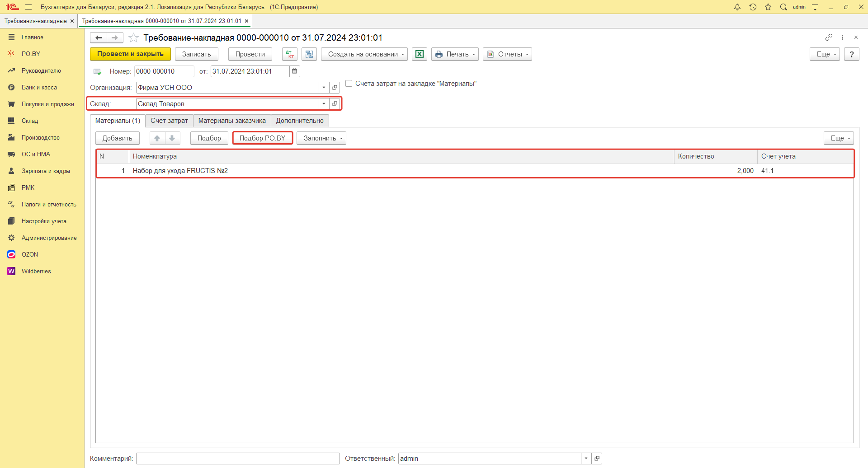Open the main hamburger menu

pos(28,7)
